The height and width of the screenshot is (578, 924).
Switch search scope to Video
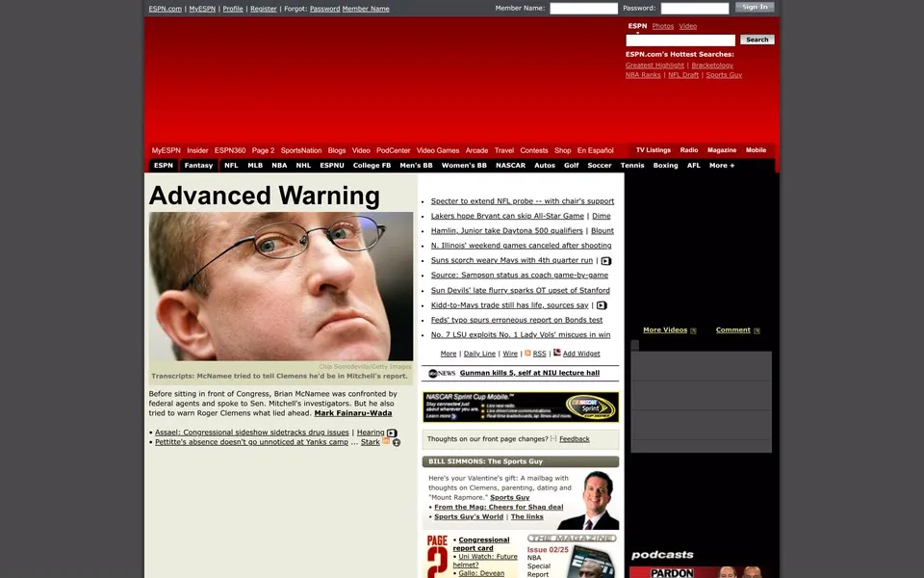click(x=687, y=27)
